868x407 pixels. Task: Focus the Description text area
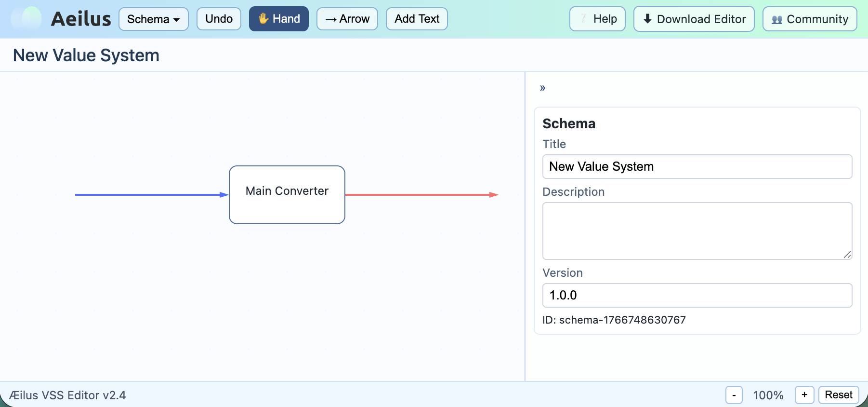(697, 231)
